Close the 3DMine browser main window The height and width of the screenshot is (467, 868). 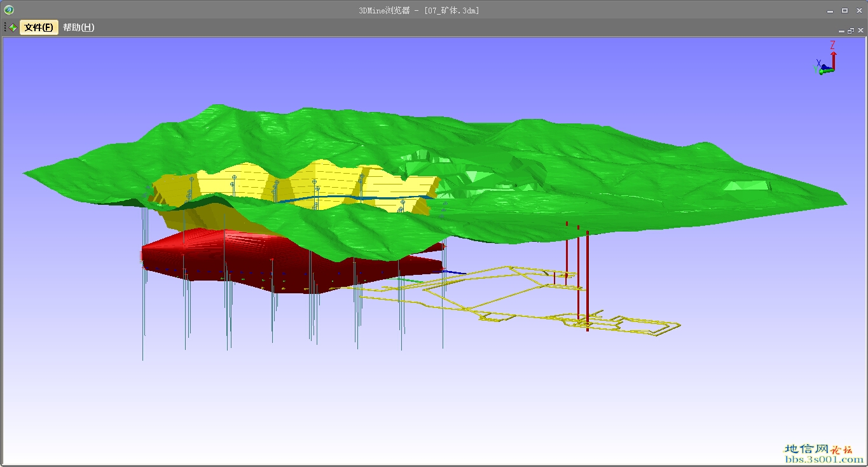858,10
